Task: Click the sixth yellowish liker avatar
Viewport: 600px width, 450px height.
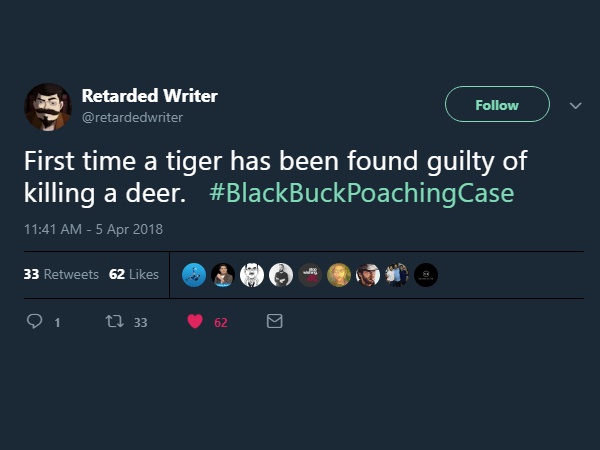Action: [x=339, y=275]
